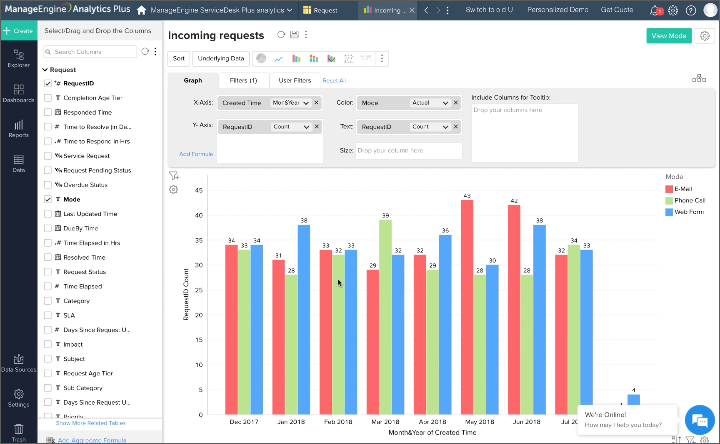Image resolution: width=720 pixels, height=444 pixels.
Task: Check the Responded Time column checkbox
Action: [48, 113]
